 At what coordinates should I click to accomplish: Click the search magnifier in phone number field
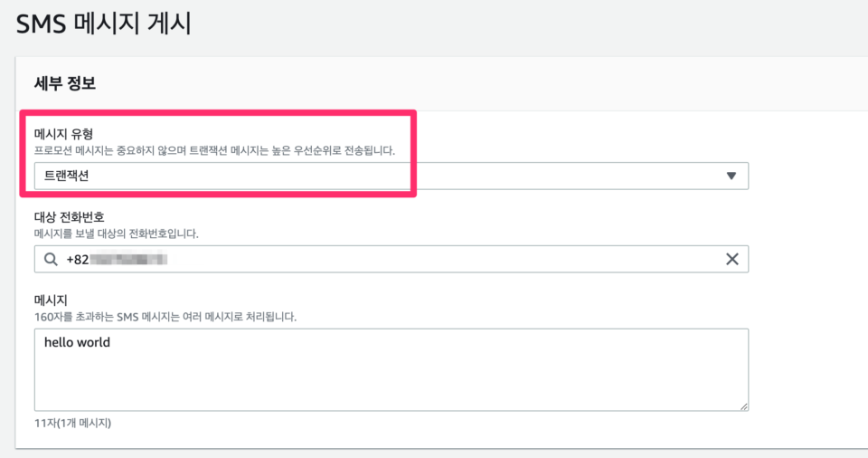tap(51, 260)
